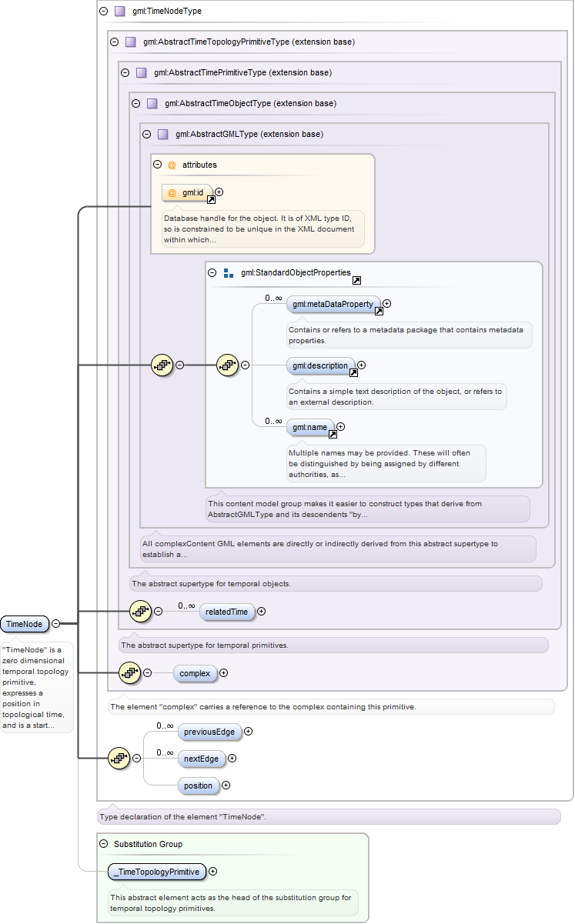Collapse gml:AbstractGMLType extension base

coord(146,134)
